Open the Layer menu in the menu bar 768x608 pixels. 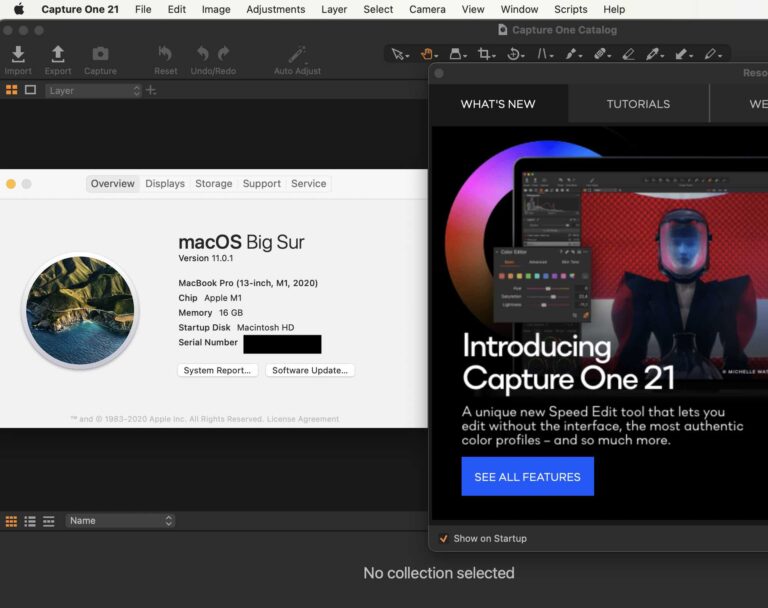[334, 9]
